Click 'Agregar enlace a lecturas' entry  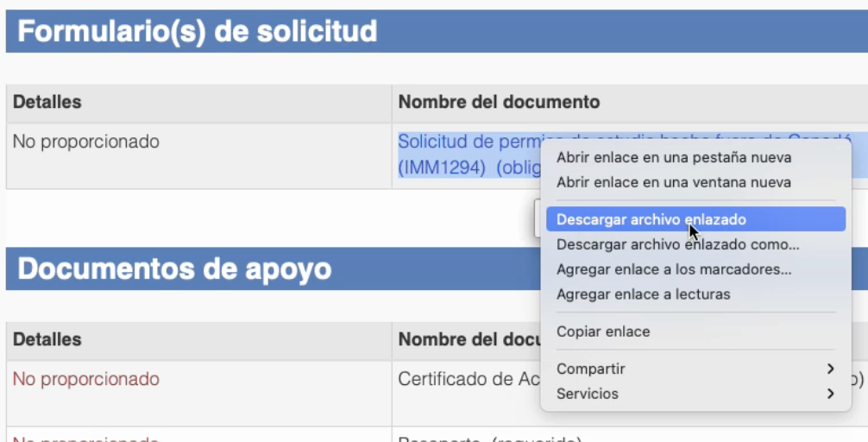[643, 294]
